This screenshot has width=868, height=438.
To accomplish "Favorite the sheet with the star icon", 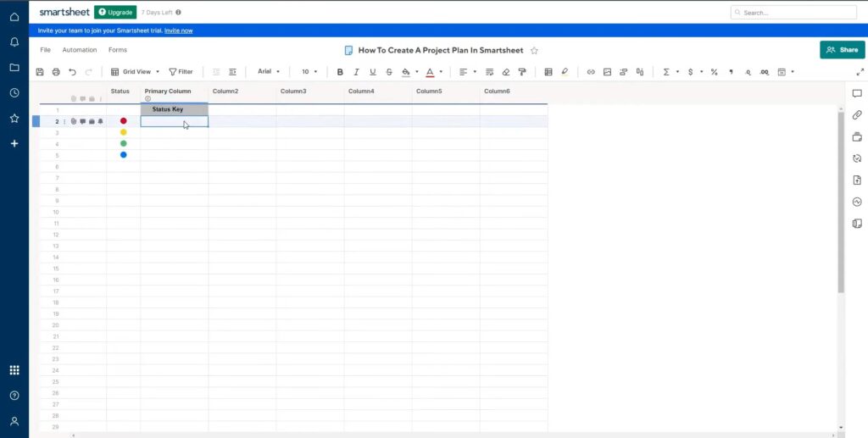I will pos(534,51).
